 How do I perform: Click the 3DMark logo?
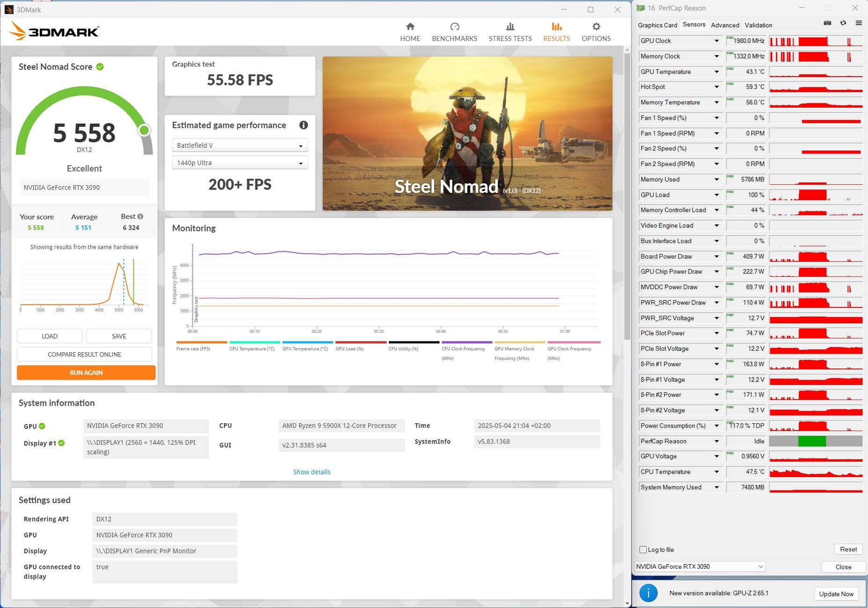pyautogui.click(x=54, y=31)
